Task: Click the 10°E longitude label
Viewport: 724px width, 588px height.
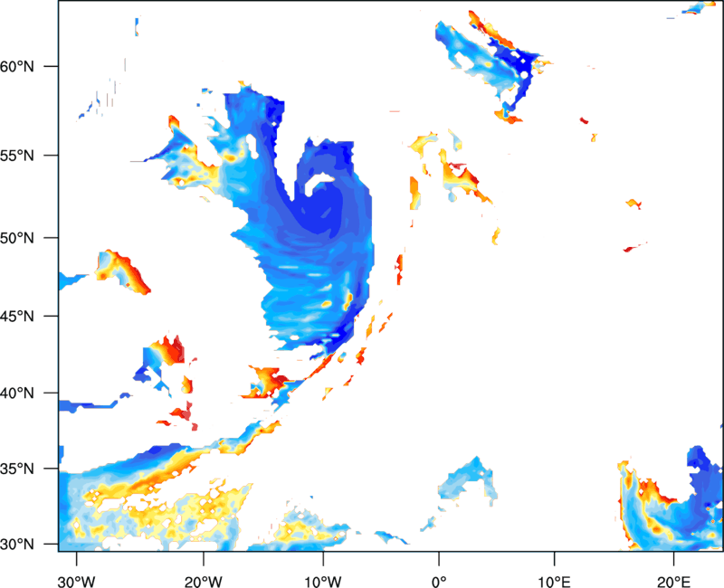Action: (x=554, y=582)
